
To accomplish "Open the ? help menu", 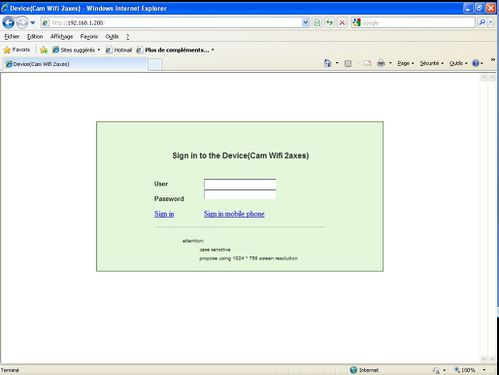I will coord(128,36).
